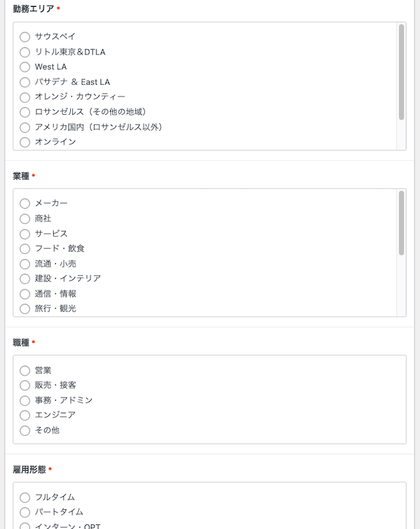This screenshot has width=420, height=529.
Task: Click the 勤務エリア list scrollbar
Action: pyautogui.click(x=401, y=87)
